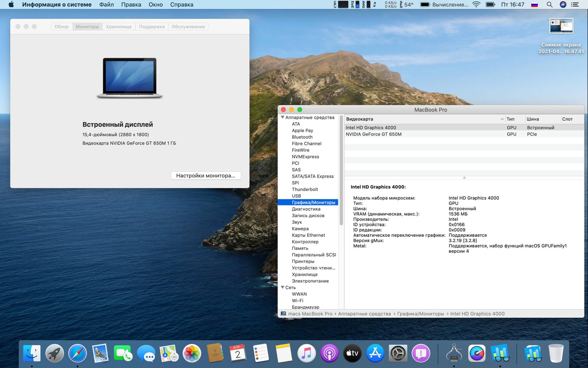
Task: Open Notes from the Dock
Action: point(284,354)
